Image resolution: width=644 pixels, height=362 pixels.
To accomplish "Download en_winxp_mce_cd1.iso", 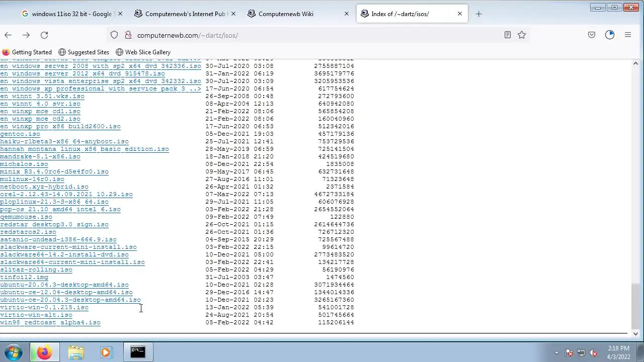I will [x=40, y=111].
